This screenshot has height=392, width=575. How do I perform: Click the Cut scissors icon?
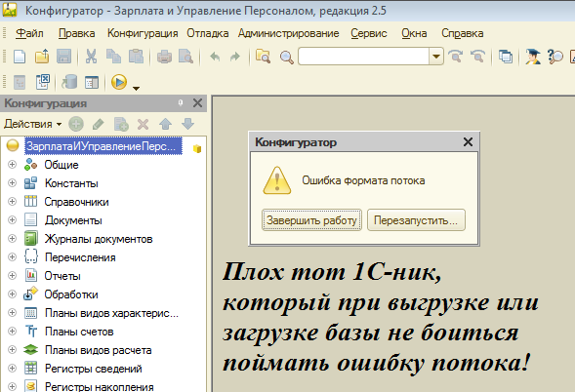(91, 57)
